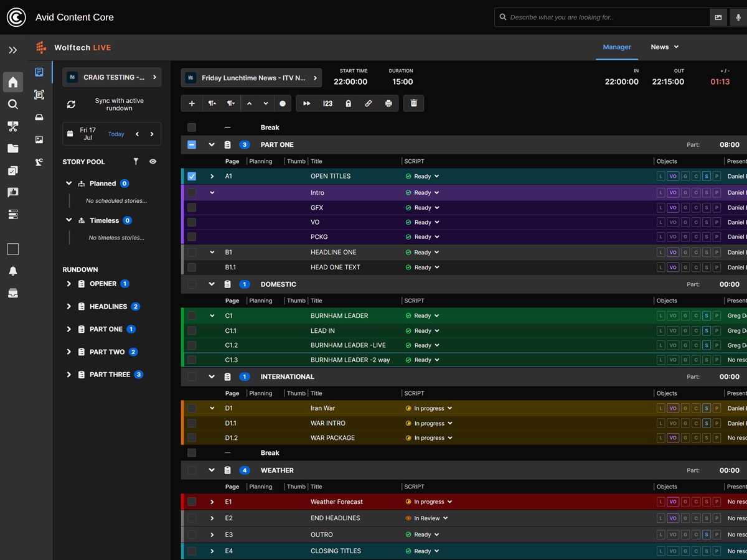The width and height of the screenshot is (747, 560).
Task: Open the thumbs-up approvals icon in sidebar
Action: click(12, 192)
